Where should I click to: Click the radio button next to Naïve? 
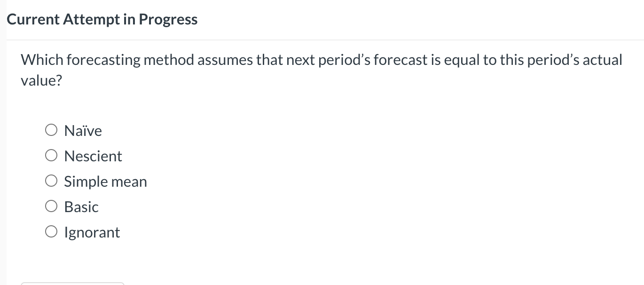(51, 130)
